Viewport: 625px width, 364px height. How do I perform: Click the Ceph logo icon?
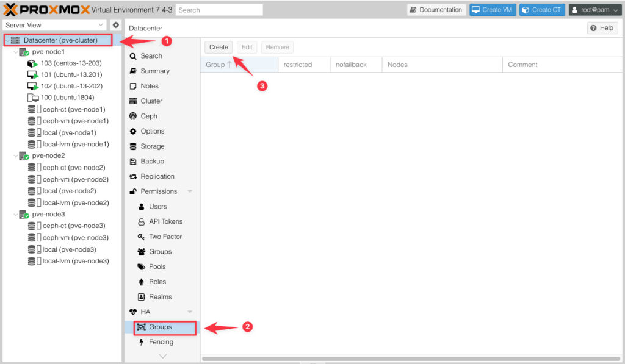click(x=133, y=116)
